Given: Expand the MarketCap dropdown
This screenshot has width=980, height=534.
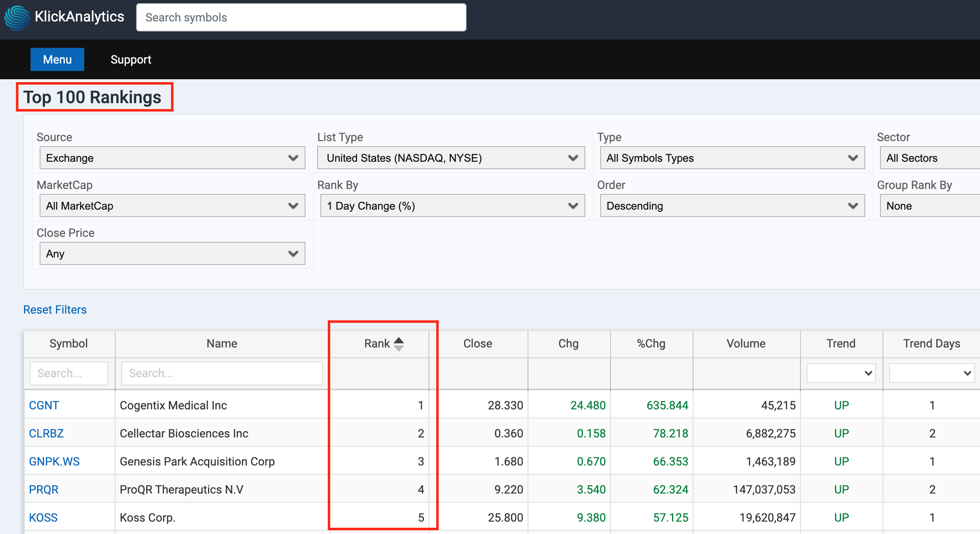Looking at the screenshot, I should click(173, 206).
